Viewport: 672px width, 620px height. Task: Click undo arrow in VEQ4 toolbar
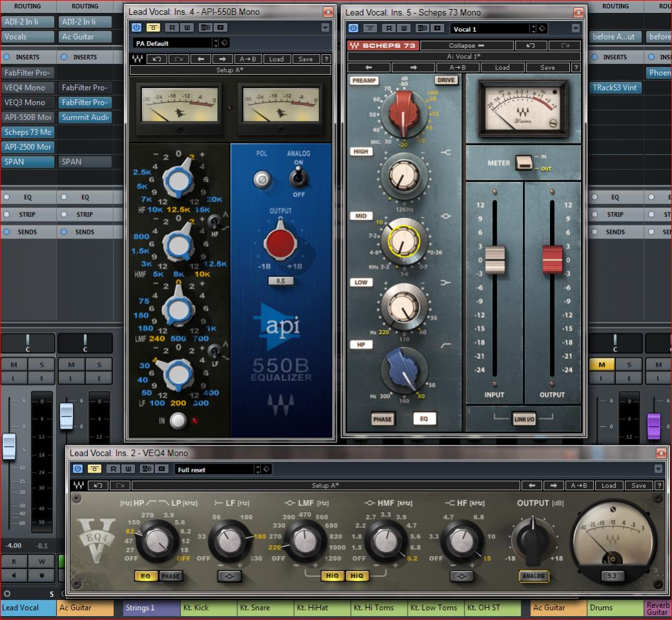coord(98,486)
